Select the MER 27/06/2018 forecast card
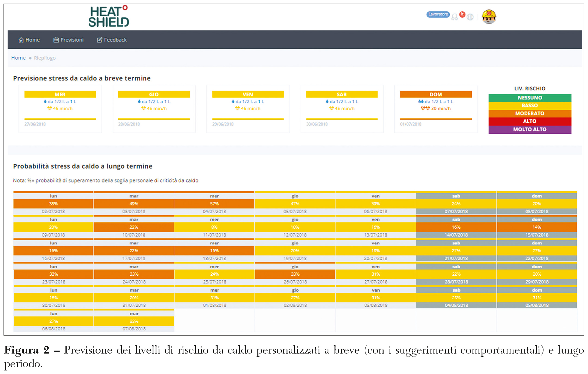The image size is (588, 374). [x=60, y=109]
